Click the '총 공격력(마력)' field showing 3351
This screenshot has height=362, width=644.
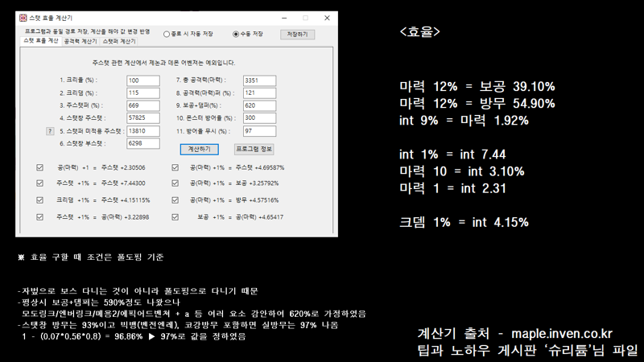(x=259, y=80)
